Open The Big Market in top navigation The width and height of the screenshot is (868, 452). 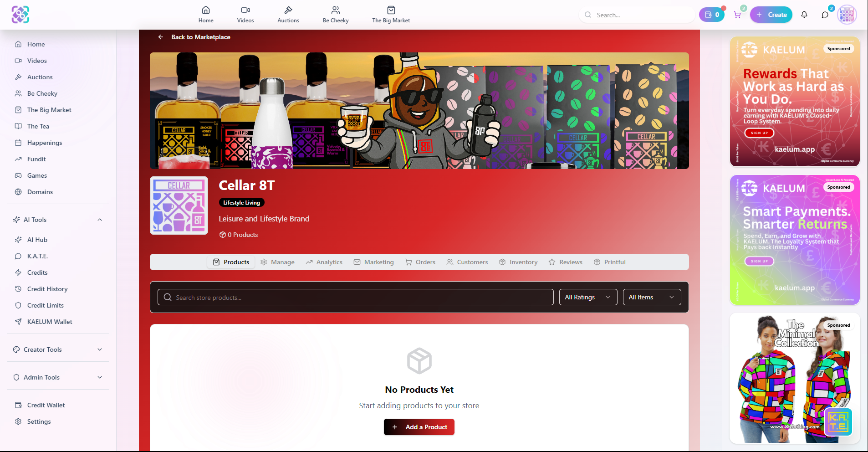[x=391, y=15]
